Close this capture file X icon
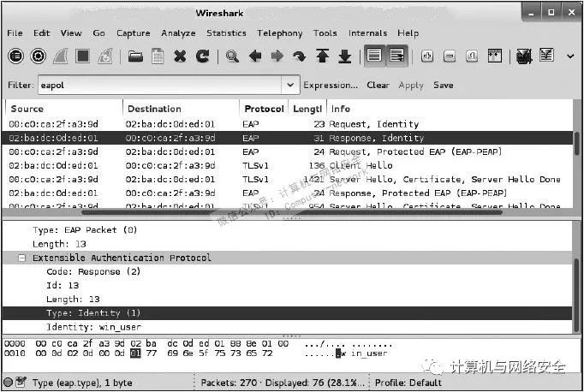This screenshot has height=392, width=584. (x=180, y=56)
